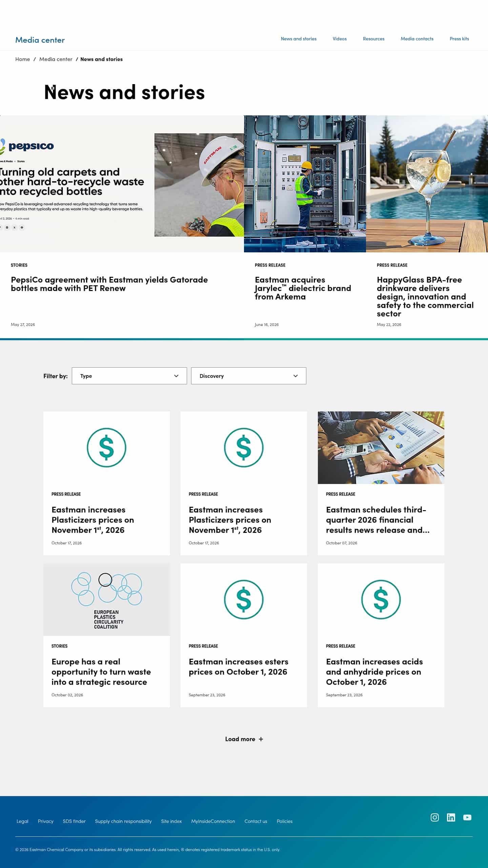Open the third-quarter 2026 financial results headline
The image size is (488, 868).
point(378,520)
